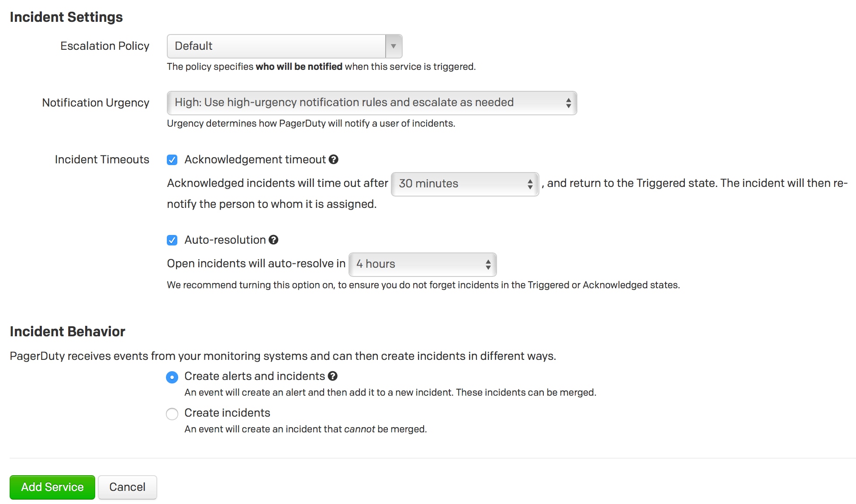The height and width of the screenshot is (504, 856).
Task: Open the 4 hours auto-resolve dropdown
Action: coord(422,264)
